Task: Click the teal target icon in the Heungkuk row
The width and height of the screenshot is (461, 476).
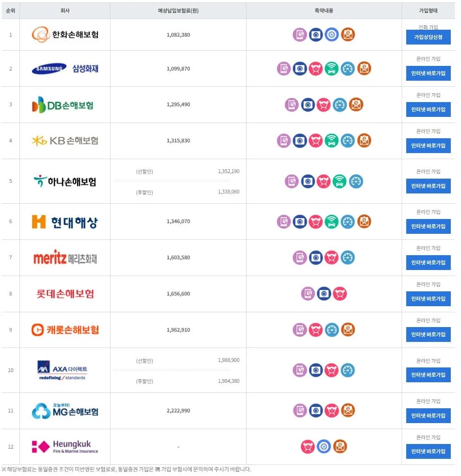Action: (x=325, y=446)
